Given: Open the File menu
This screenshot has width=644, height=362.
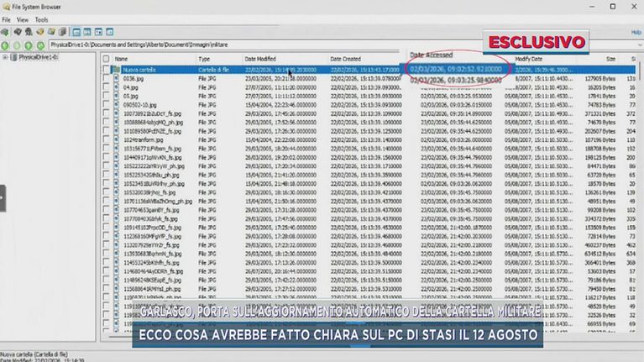Looking at the screenshot, I should coord(6,19).
